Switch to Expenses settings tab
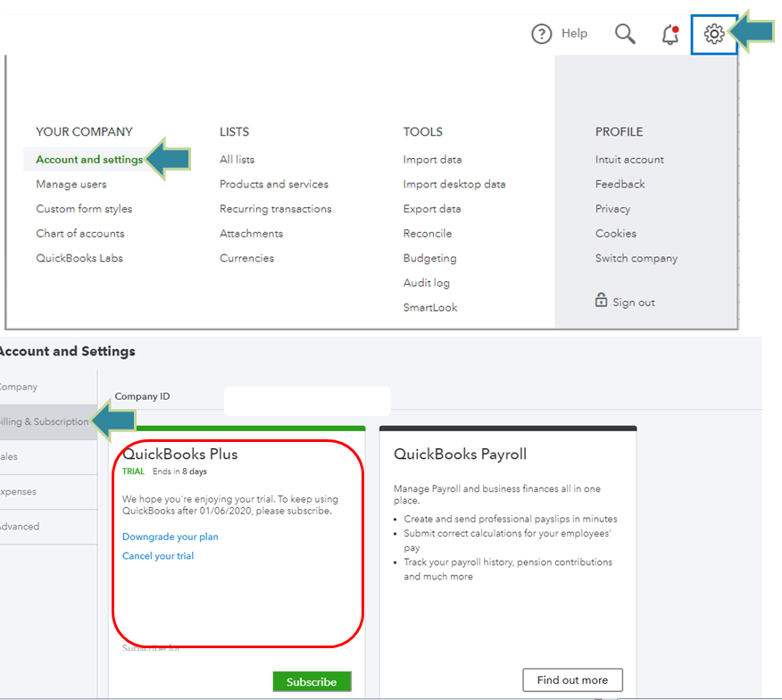The image size is (782, 700). 48,492
